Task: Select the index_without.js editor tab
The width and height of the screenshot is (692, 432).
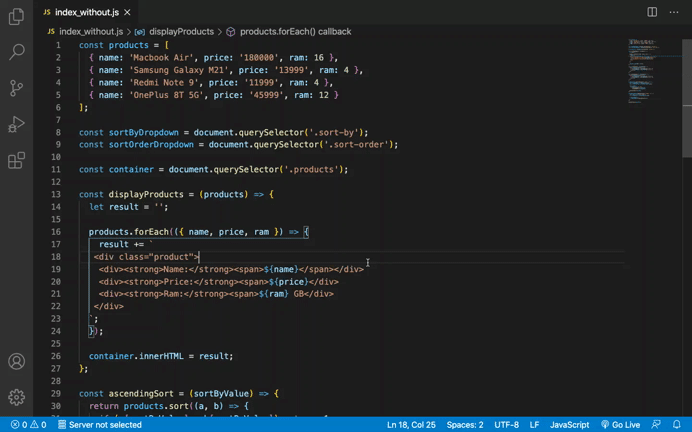Action: [x=86, y=12]
